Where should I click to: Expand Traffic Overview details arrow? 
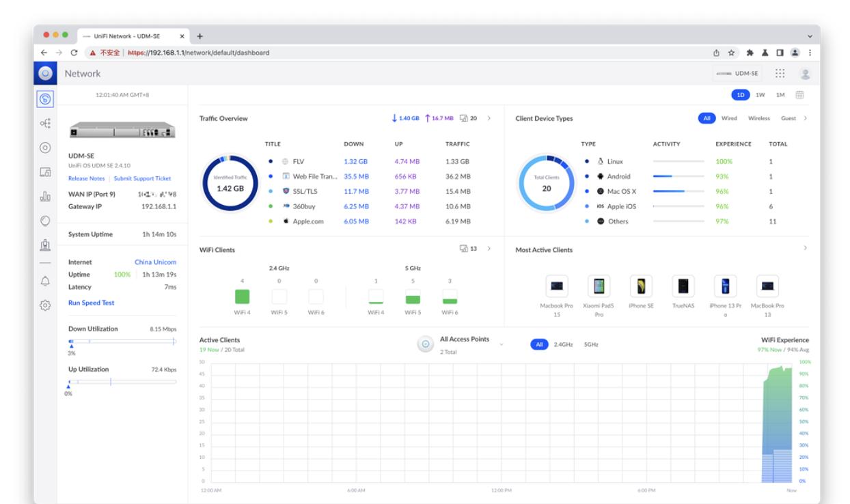tap(488, 118)
